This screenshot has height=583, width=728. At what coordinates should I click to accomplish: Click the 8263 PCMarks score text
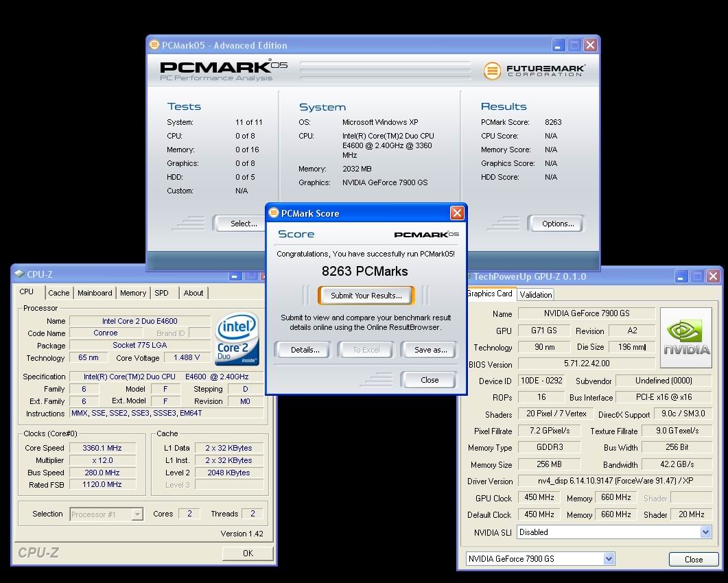click(x=365, y=272)
